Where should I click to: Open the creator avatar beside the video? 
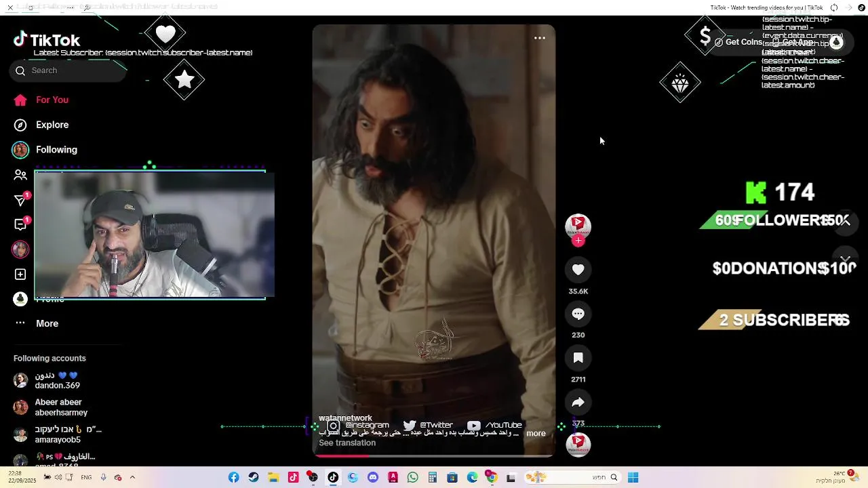coord(578,226)
